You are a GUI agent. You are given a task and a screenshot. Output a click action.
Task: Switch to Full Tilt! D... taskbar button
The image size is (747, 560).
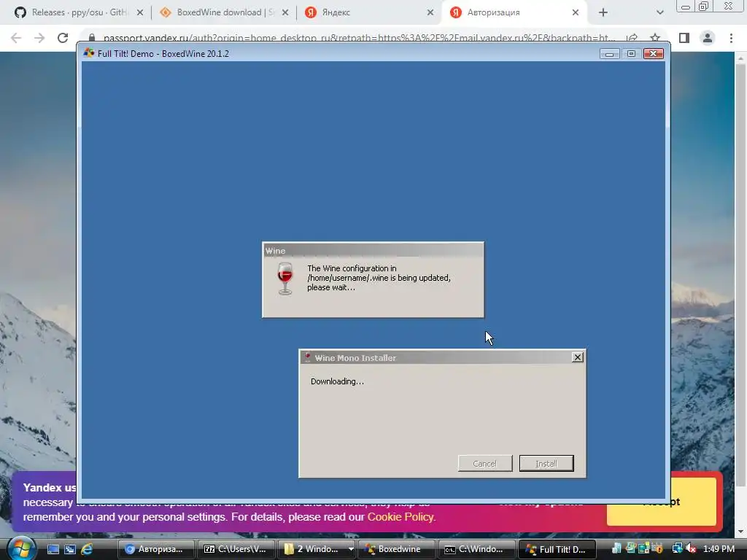[557, 549]
